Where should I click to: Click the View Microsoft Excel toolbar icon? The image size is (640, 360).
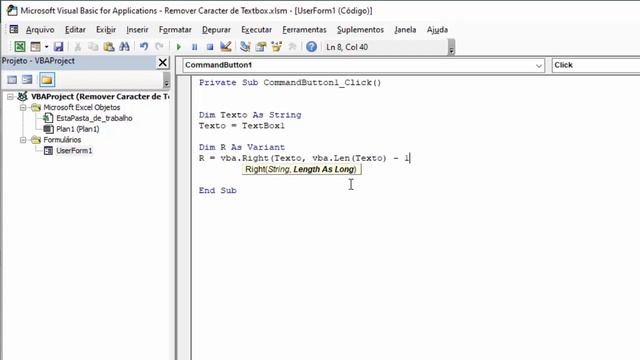tap(20, 47)
